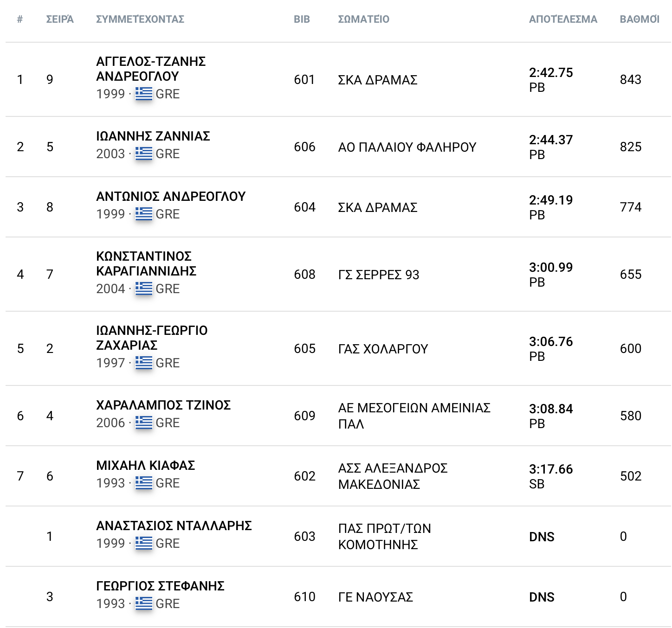Click the ΣΩΜΑΤΕΙΟ column header

click(x=363, y=19)
